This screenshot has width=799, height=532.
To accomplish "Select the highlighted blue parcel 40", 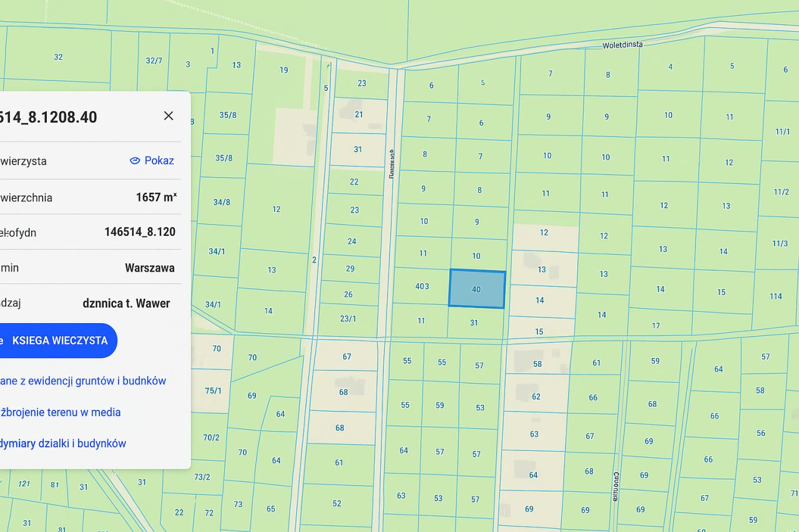I will 477,289.
